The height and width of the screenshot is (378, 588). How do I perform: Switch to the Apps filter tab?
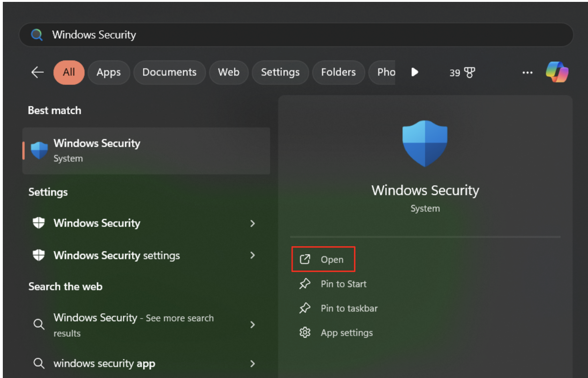click(109, 72)
